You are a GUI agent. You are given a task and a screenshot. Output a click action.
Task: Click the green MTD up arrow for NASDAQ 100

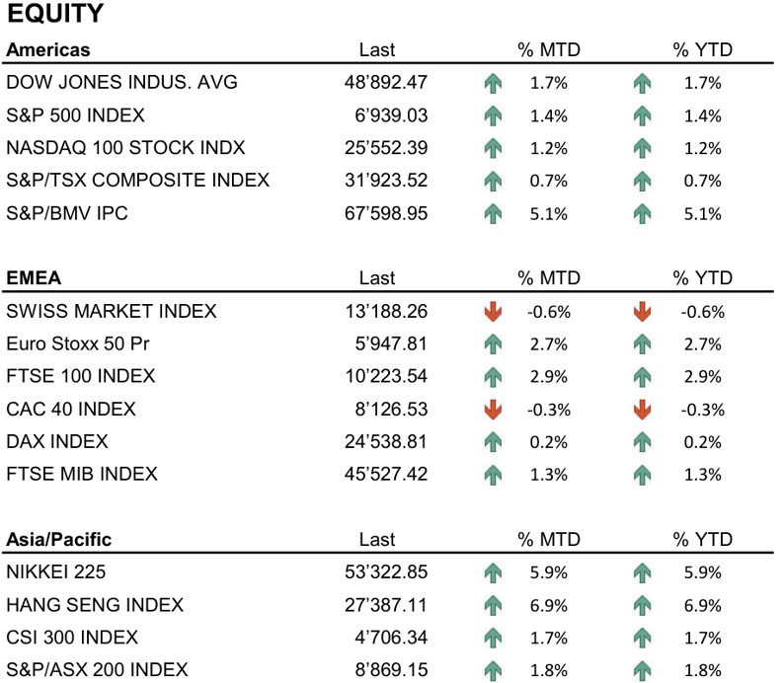[493, 149]
